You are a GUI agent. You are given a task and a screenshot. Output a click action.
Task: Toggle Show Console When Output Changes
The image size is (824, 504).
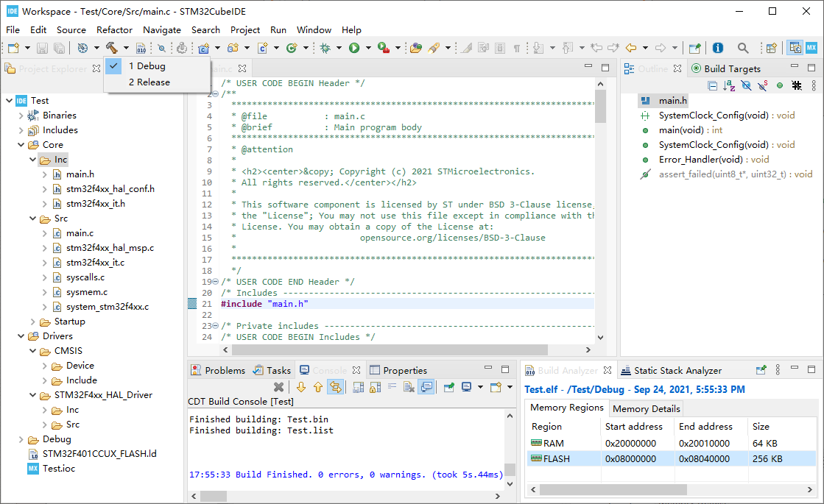click(426, 387)
